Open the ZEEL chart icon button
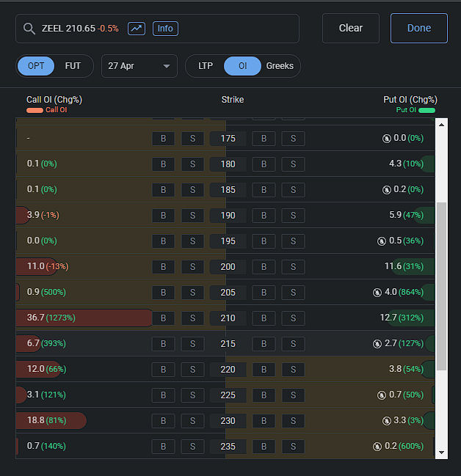The height and width of the screenshot is (476, 461). click(137, 29)
